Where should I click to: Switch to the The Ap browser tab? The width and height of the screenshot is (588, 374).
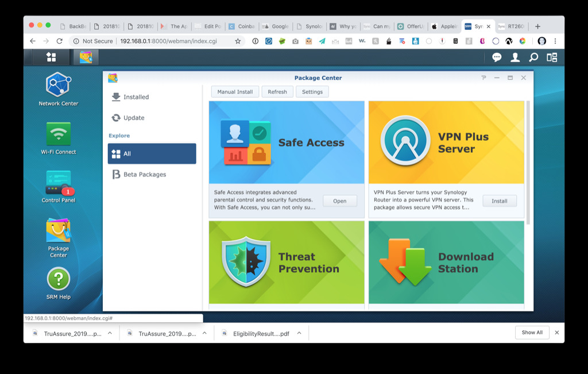175,26
